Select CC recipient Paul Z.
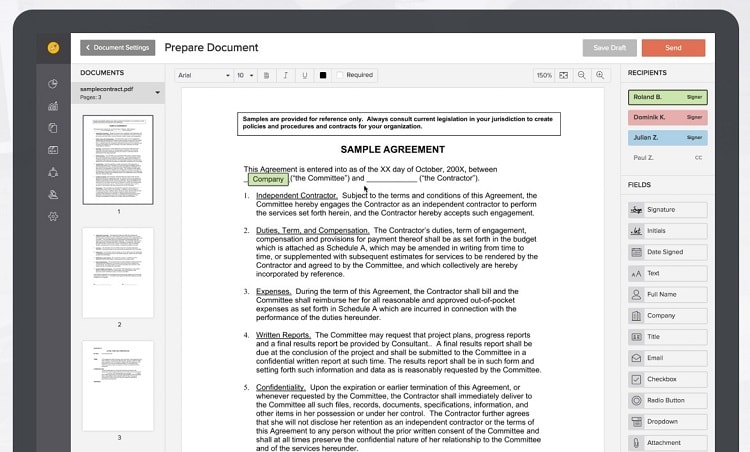 tap(668, 157)
